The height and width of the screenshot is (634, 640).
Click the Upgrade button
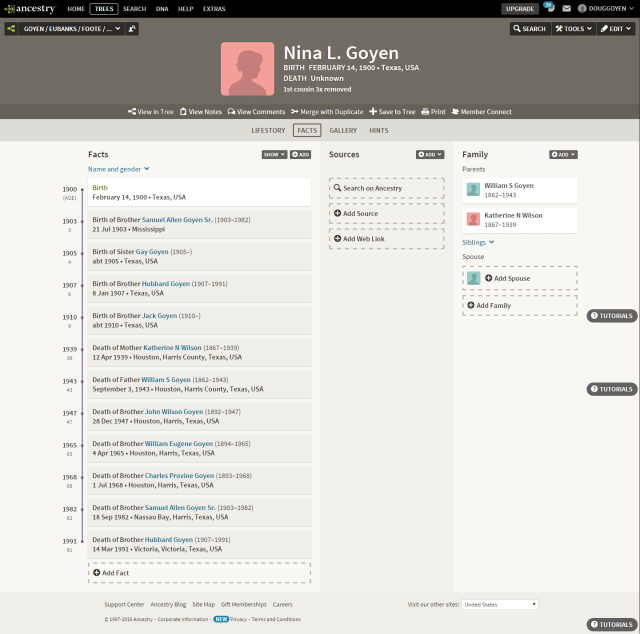point(520,9)
